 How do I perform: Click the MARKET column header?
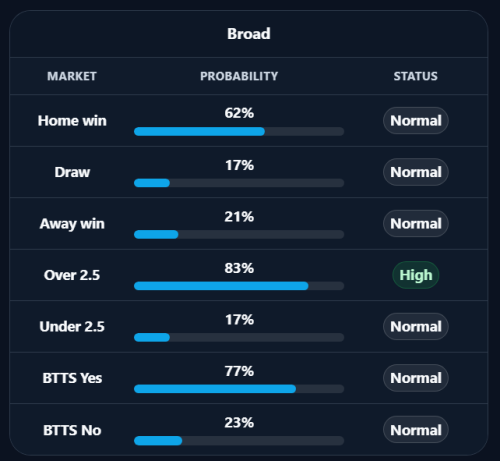[72, 76]
